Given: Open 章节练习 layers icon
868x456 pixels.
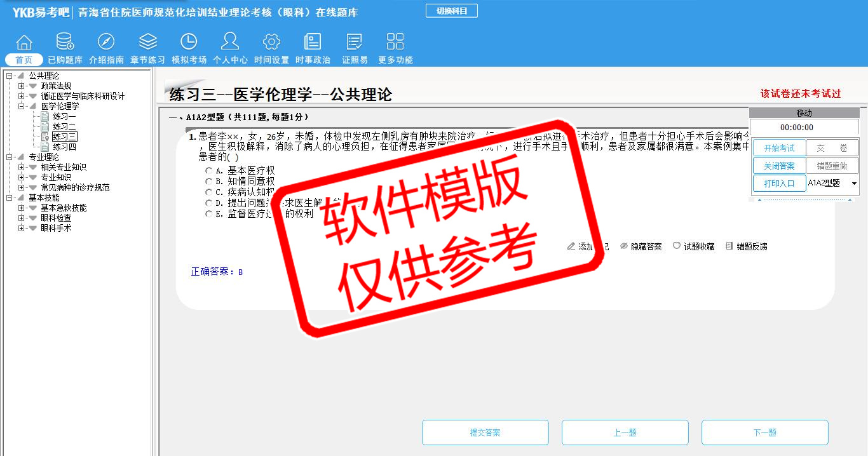Looking at the screenshot, I should (x=147, y=43).
